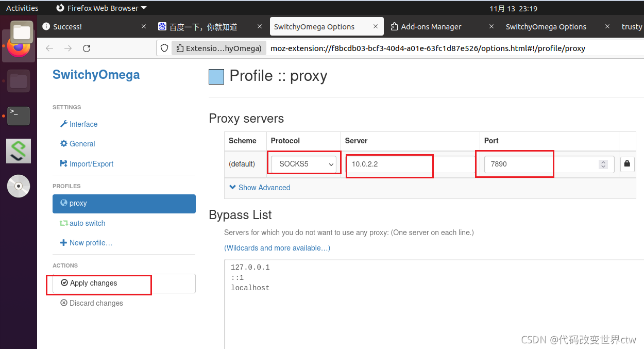Close the Add-ons Manager tab
This screenshot has height=349, width=644.
pyautogui.click(x=492, y=26)
